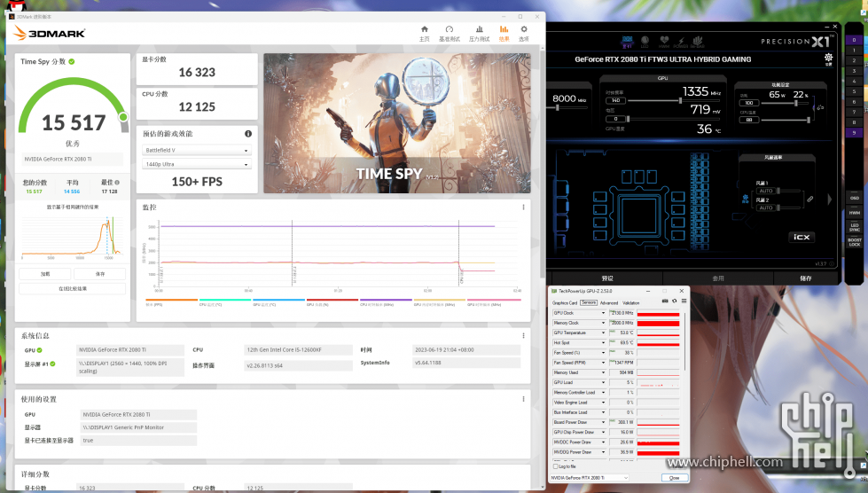Click compare results online button in 3DMark

pyautogui.click(x=73, y=288)
